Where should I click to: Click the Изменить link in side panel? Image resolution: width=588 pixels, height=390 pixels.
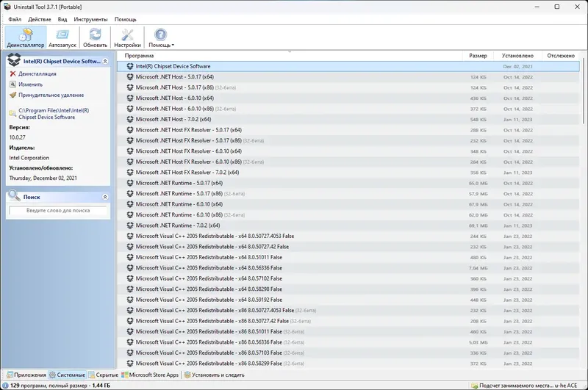point(30,84)
